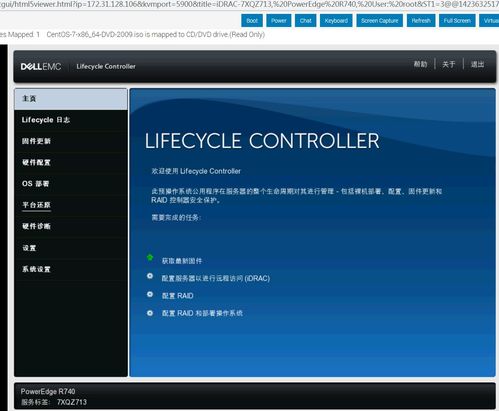499x411 pixels.
Task: Switch viewer to Full Screen
Action: 457,21
